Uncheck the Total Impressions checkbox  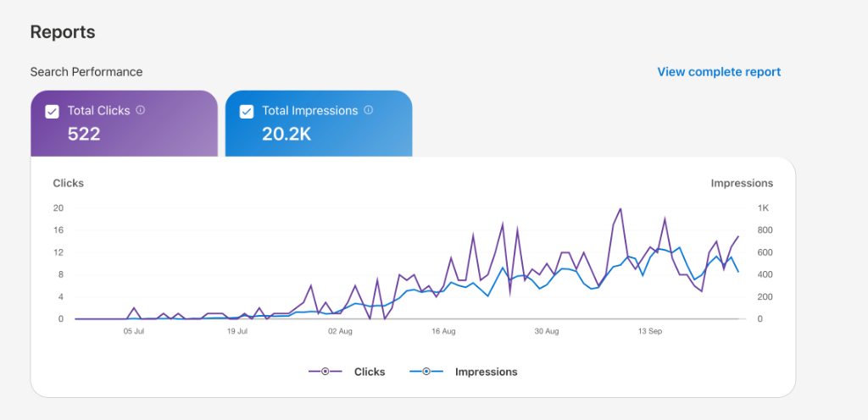[x=247, y=112]
